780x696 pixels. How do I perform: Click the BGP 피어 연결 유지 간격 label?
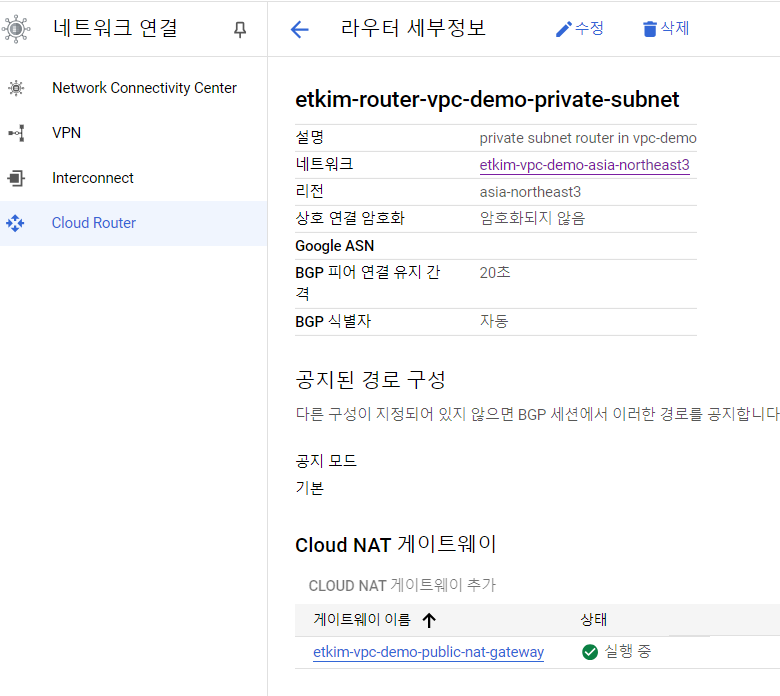[x=367, y=283]
